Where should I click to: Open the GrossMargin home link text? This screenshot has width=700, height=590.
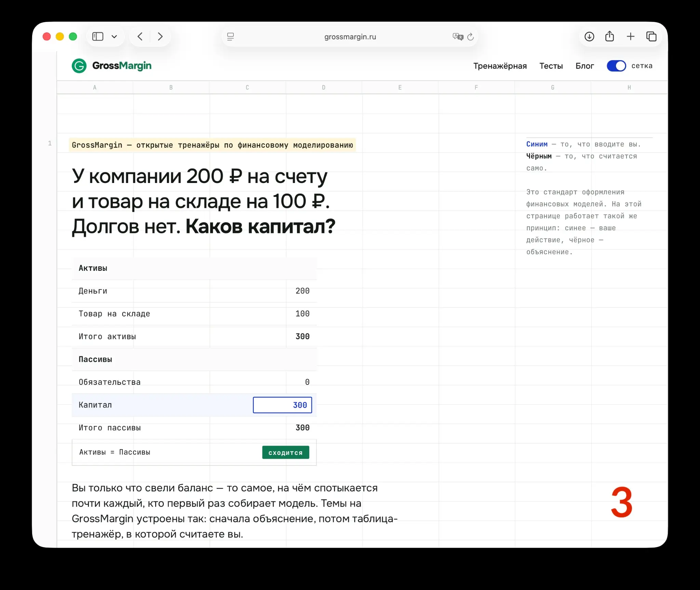(122, 66)
